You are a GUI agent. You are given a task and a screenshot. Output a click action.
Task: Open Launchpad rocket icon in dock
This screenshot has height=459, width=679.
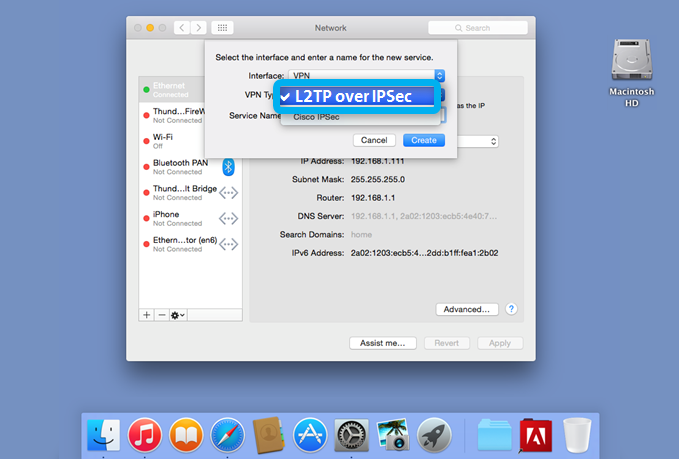click(434, 435)
